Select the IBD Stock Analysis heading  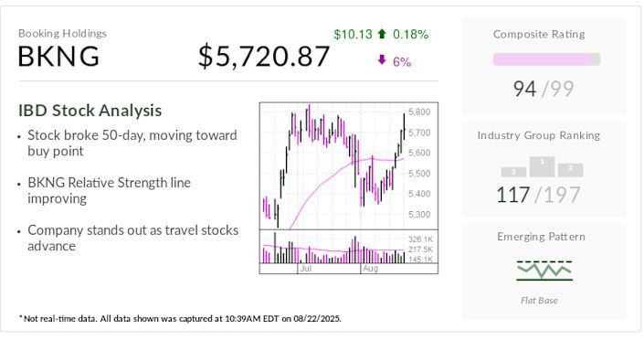90,111
